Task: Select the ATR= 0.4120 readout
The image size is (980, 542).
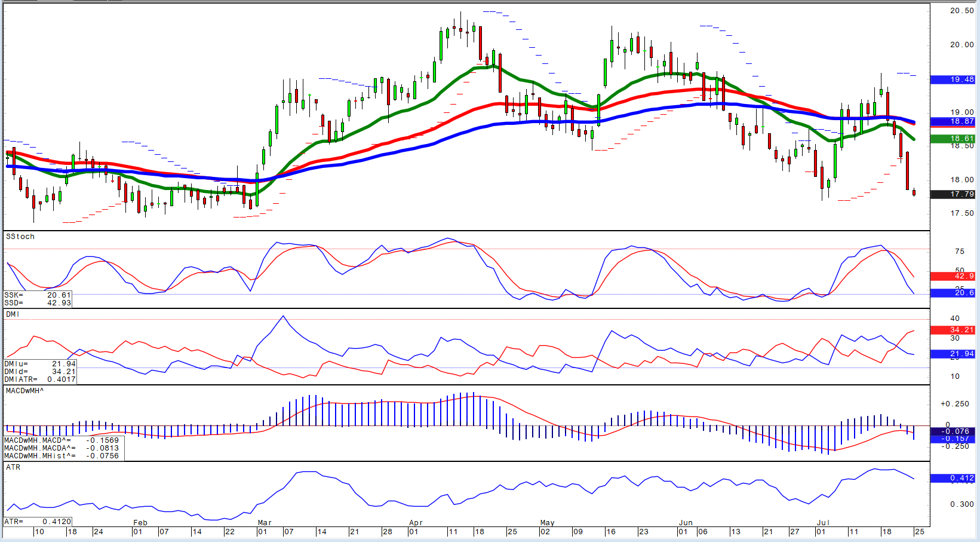Action: tap(38, 522)
